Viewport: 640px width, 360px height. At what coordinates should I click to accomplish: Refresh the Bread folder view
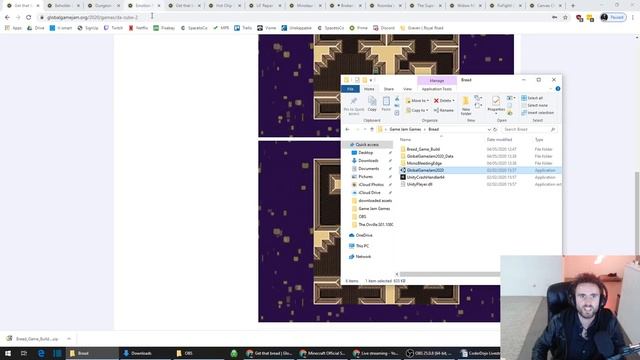495,129
